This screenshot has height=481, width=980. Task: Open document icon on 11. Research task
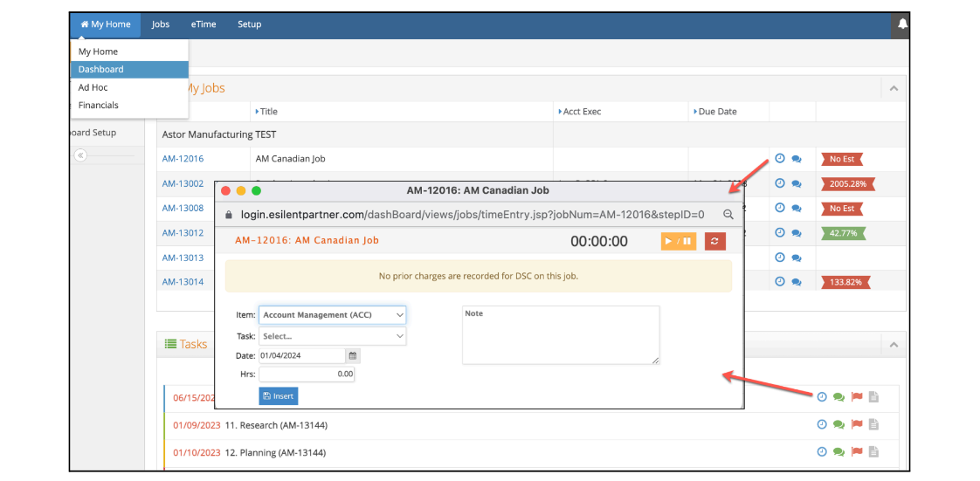873,424
